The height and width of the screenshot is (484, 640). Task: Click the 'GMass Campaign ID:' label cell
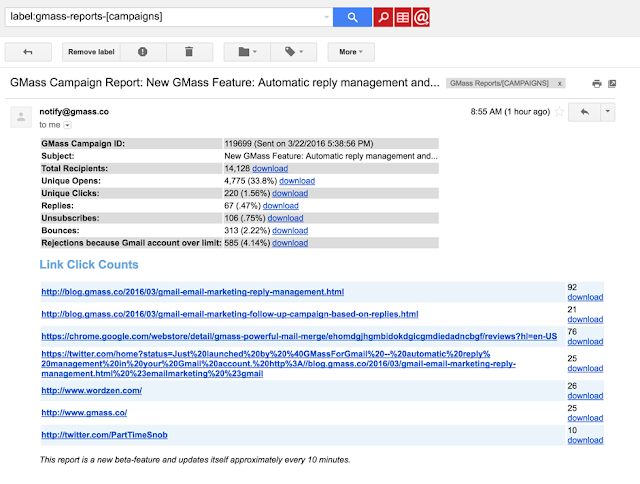click(x=131, y=144)
